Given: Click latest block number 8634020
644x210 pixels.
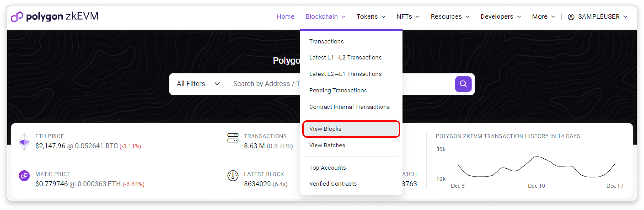Looking at the screenshot, I should point(257,184).
